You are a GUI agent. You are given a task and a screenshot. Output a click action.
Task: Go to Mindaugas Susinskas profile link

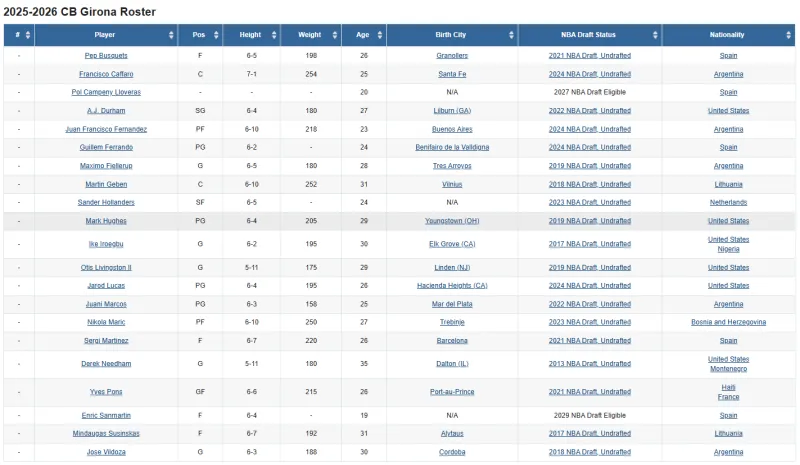click(106, 434)
